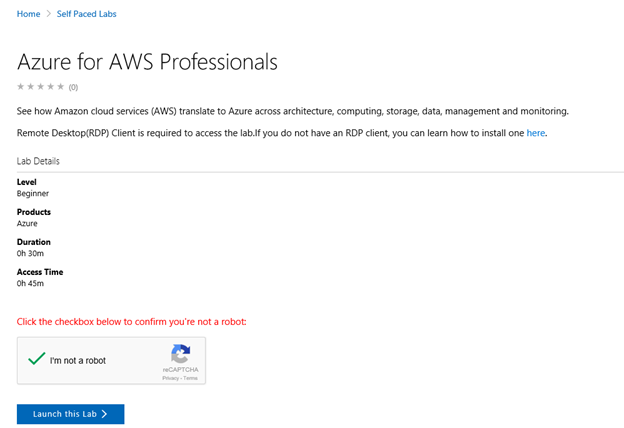Select the Lab Details section heading
Viewport: 624px width, 428px height.
click(38, 161)
